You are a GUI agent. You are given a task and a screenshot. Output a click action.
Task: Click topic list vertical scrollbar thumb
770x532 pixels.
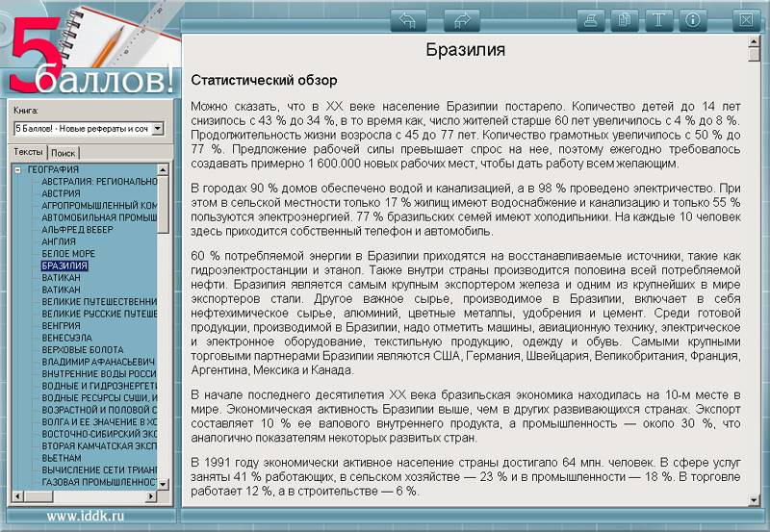[163, 205]
